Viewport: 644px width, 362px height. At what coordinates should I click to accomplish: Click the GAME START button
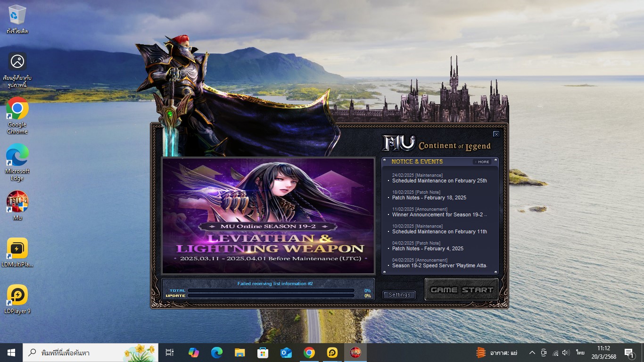(x=462, y=289)
